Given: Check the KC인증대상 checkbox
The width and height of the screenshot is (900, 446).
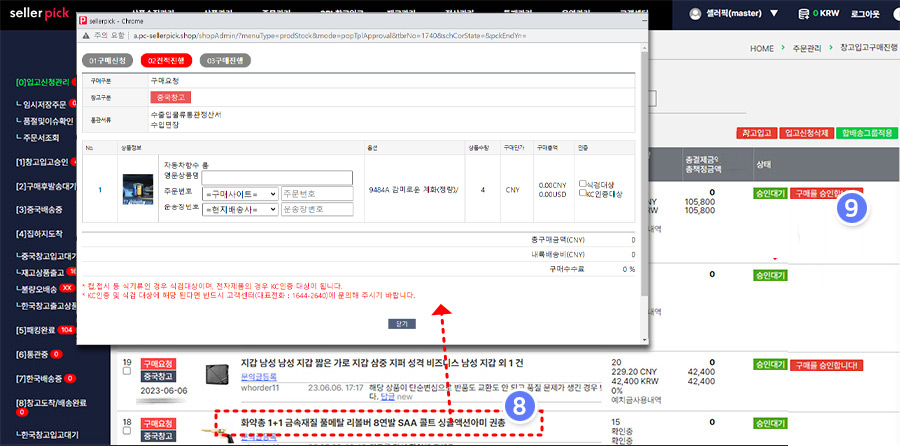Looking at the screenshot, I should 583,193.
